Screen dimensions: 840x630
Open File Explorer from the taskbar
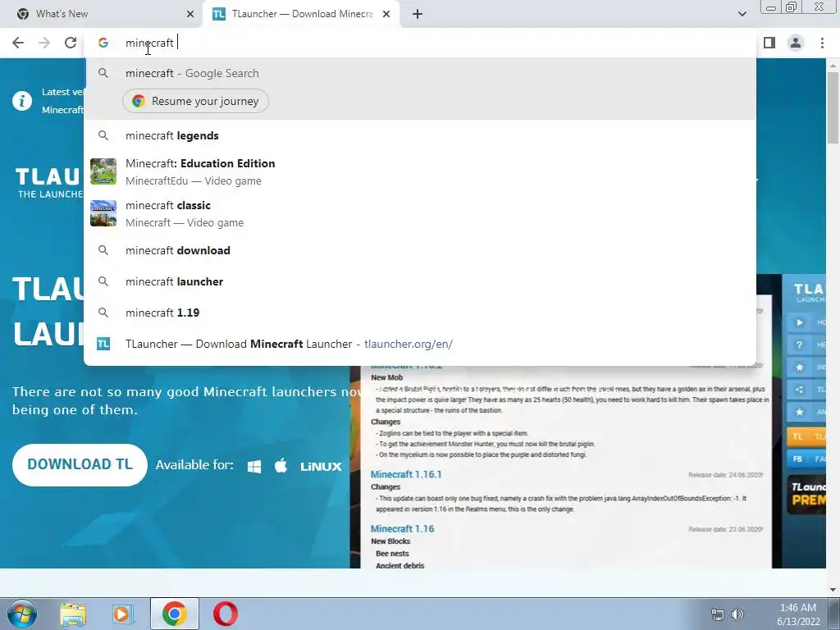pyautogui.click(x=73, y=614)
